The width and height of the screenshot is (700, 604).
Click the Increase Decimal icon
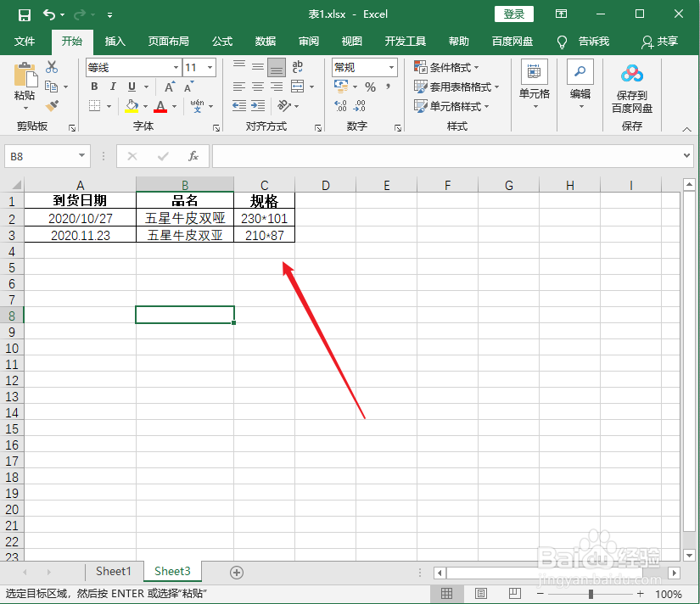pos(340,106)
